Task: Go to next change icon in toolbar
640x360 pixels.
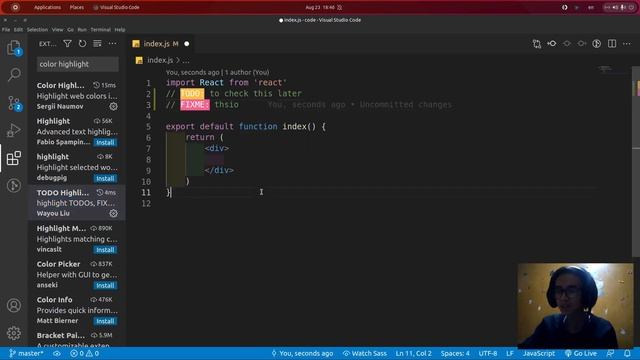Action: click(582, 44)
